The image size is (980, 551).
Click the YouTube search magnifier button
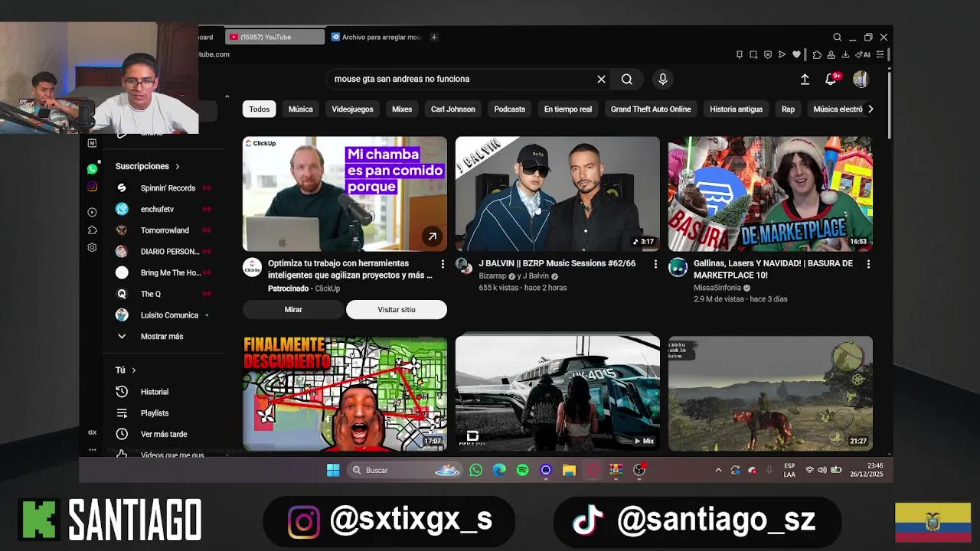click(627, 79)
